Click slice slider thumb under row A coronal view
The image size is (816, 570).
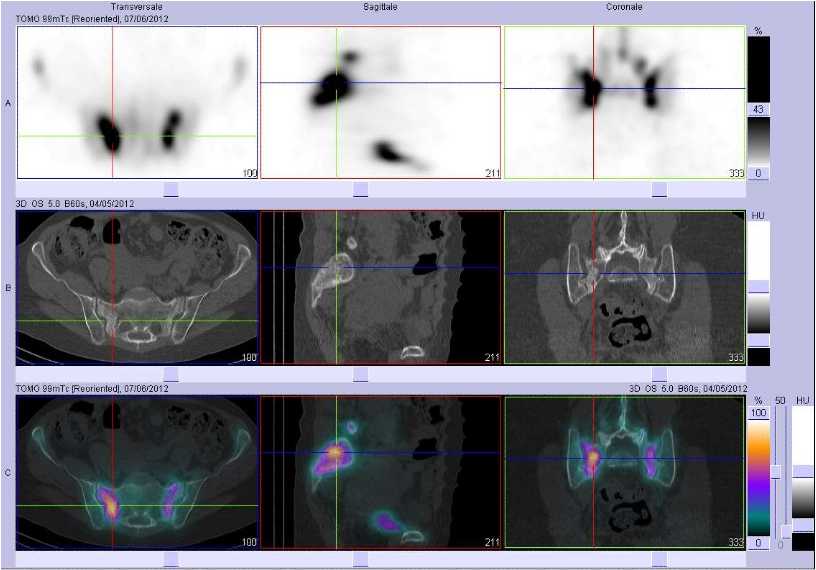659,189
